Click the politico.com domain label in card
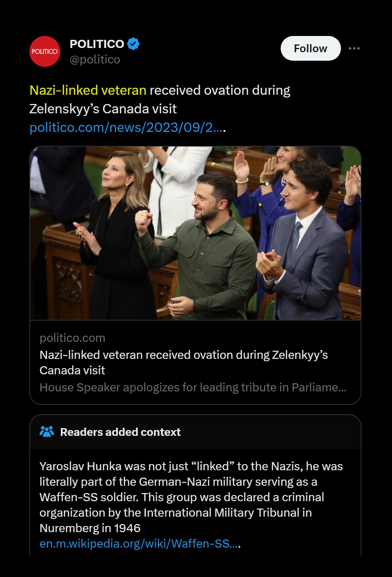The width and height of the screenshot is (392, 577). pyautogui.click(x=72, y=338)
